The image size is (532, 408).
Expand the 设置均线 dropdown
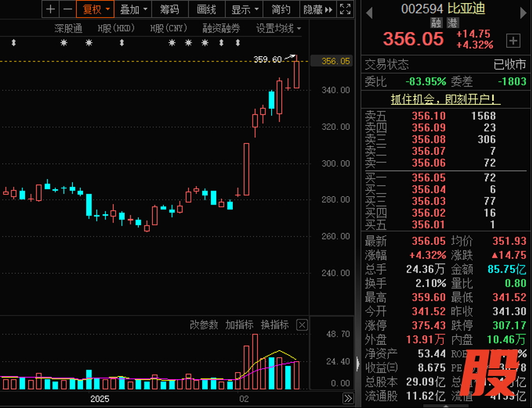pyautogui.click(x=278, y=28)
